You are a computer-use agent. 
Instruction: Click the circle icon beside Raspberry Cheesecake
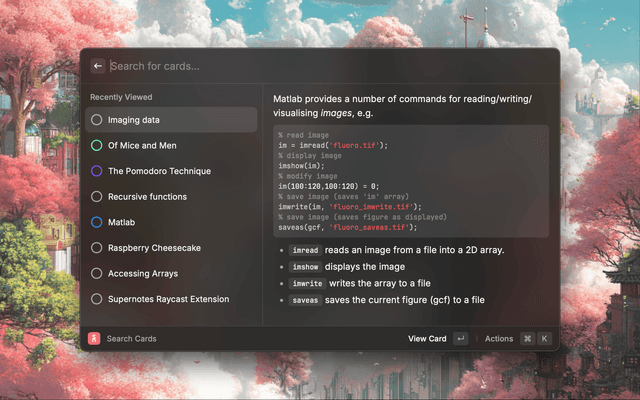pyautogui.click(x=96, y=248)
